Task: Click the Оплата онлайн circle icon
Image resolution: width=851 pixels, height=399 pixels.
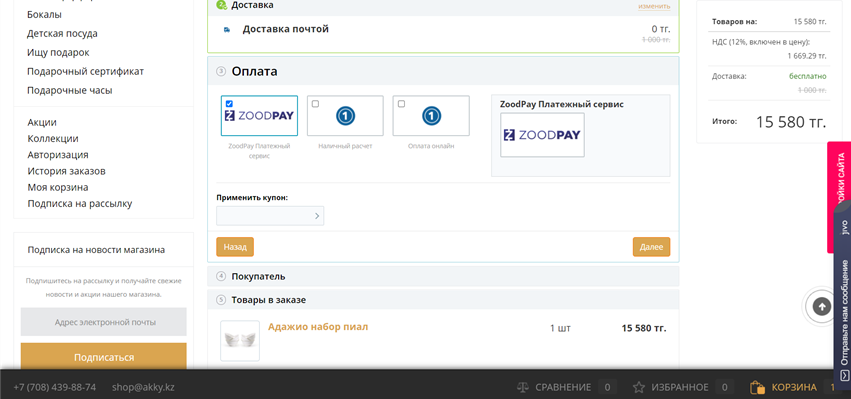Action: click(431, 116)
